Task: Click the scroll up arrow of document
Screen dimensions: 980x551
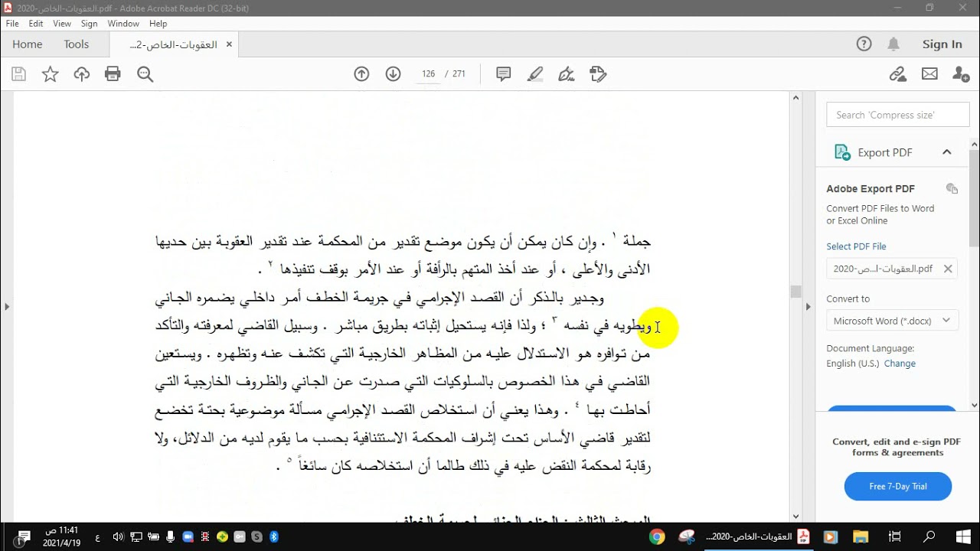Action: (795, 98)
